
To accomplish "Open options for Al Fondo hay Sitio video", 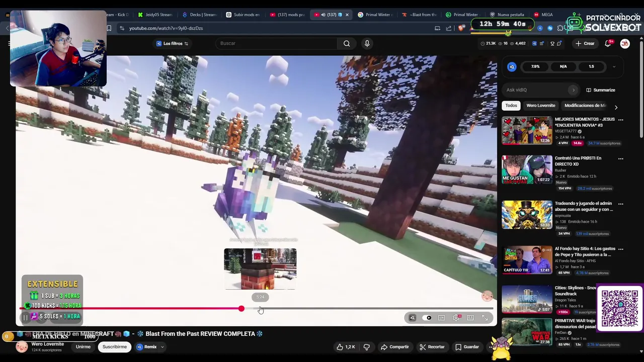I will [x=620, y=249].
